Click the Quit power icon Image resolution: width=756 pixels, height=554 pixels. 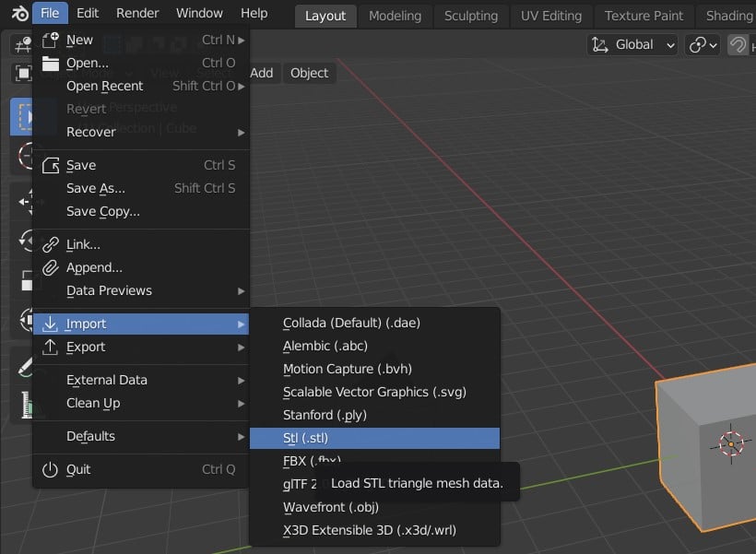click(51, 469)
